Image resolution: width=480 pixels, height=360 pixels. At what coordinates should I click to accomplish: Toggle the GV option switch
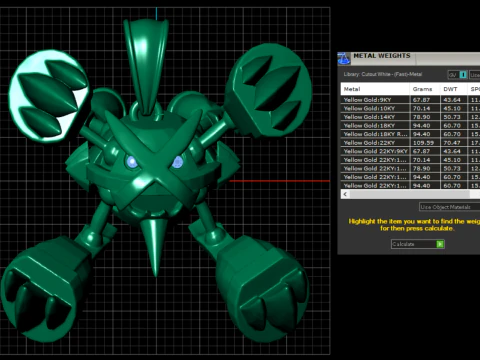pos(463,75)
